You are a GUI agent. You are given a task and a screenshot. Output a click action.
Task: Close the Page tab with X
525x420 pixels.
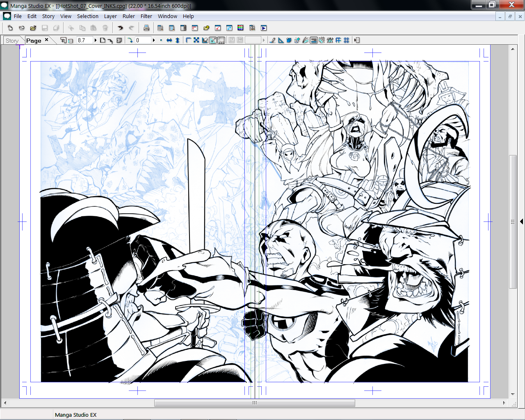(46, 40)
